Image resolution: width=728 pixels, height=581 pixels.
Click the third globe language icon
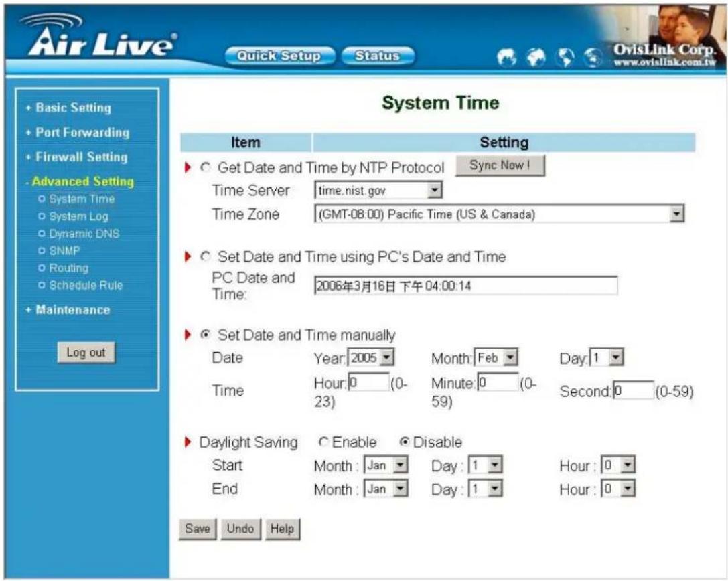[x=565, y=58]
